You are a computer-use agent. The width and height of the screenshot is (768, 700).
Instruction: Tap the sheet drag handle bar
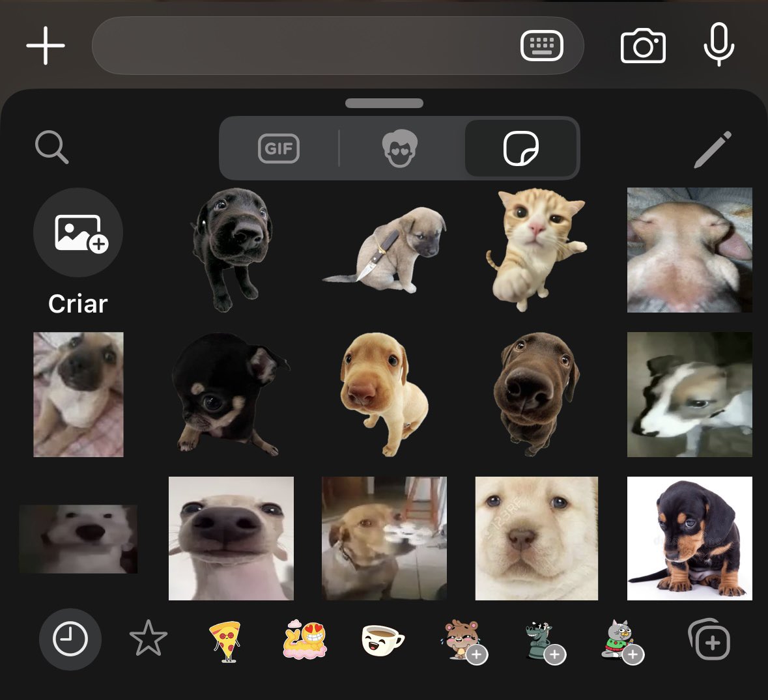[x=384, y=104]
